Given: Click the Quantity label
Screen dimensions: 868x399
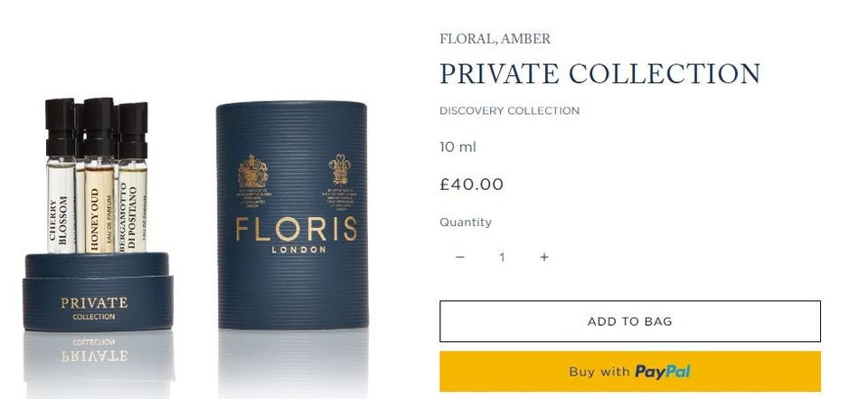Looking at the screenshot, I should point(466,223).
